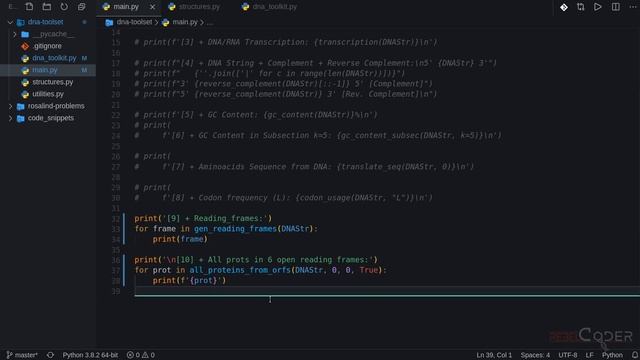Open the notifications bell icon

[x=635, y=355]
